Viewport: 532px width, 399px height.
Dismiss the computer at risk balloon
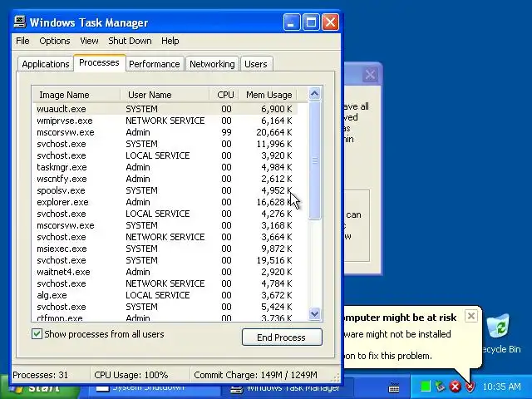(x=471, y=316)
